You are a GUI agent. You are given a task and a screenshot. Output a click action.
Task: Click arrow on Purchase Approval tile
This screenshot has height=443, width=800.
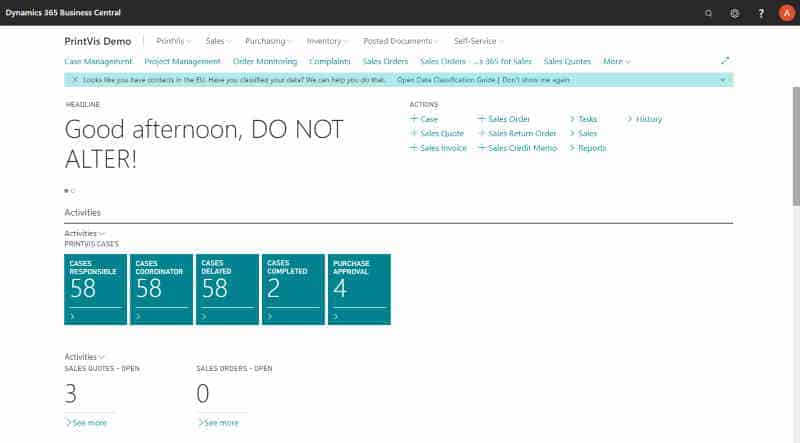pos(336,316)
